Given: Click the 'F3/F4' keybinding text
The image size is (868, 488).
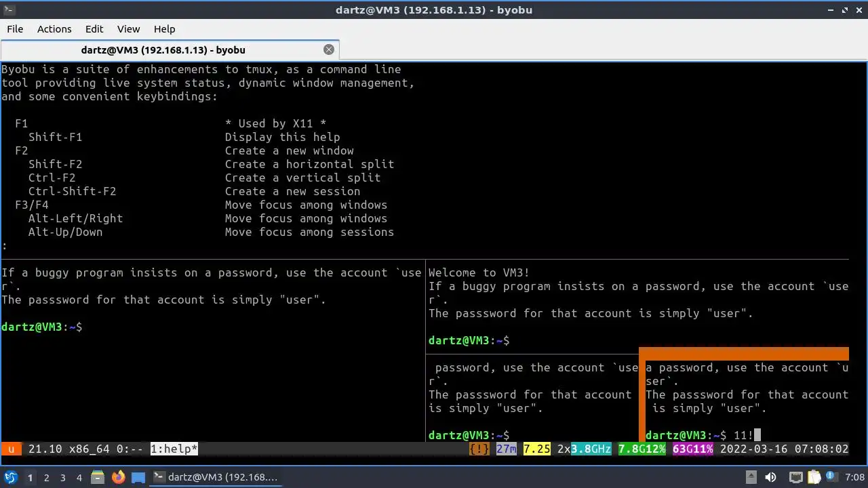Looking at the screenshot, I should tap(31, 205).
